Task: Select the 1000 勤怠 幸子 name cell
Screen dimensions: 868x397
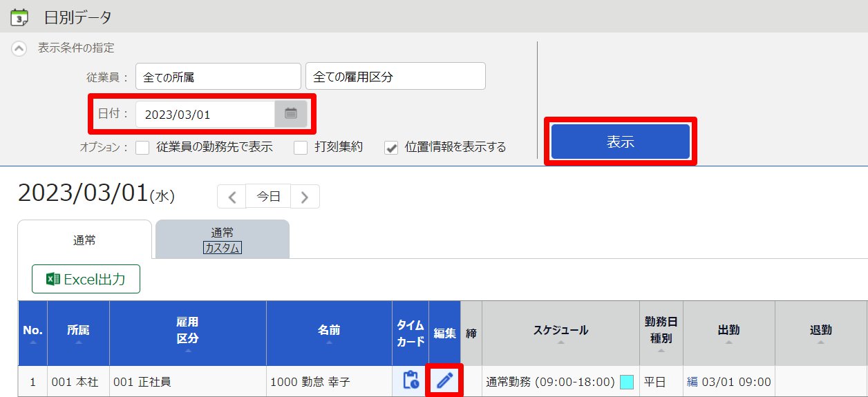Action: (329, 382)
